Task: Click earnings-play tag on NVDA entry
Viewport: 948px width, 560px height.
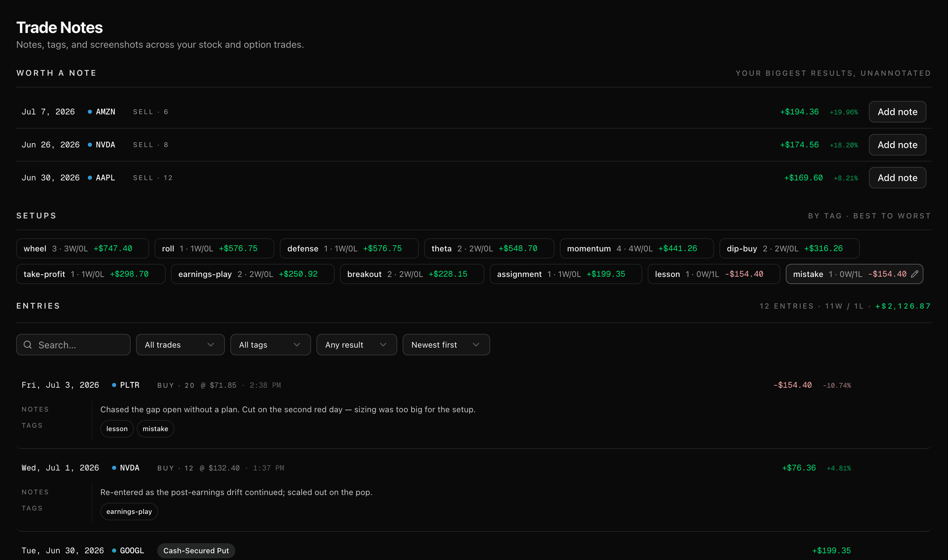Action: click(x=129, y=511)
